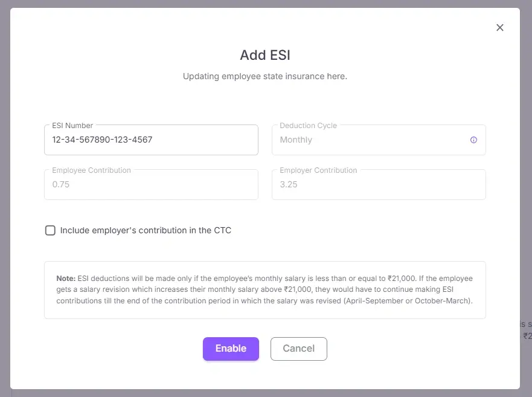
Task: Click the Employee Contribution field label
Action: 91,170
